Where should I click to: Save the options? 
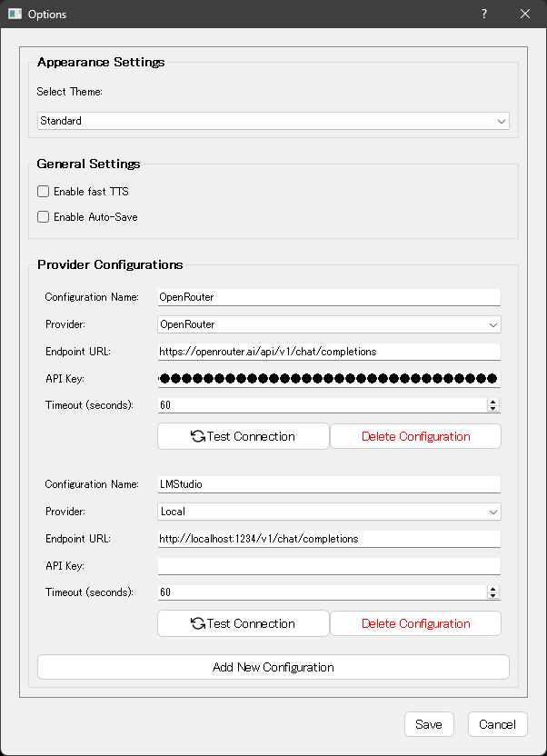428,724
